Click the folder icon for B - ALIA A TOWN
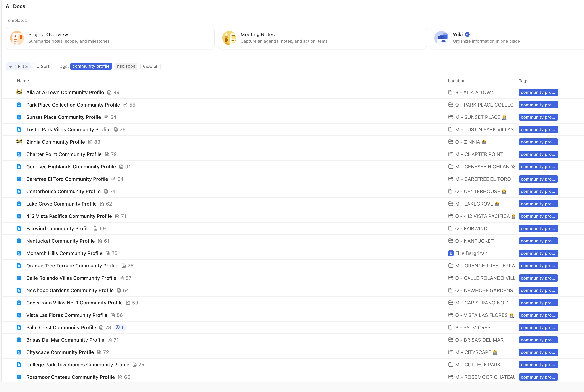Screen dimensions: 584x392 tap(451, 93)
